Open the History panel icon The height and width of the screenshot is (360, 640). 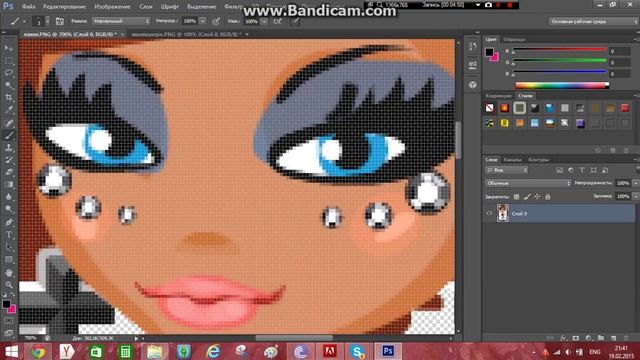pyautogui.click(x=473, y=47)
